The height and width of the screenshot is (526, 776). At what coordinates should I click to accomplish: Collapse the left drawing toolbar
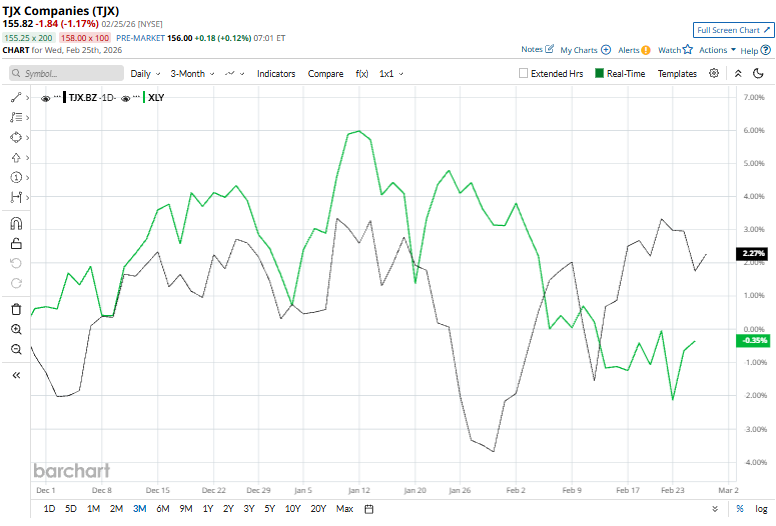pyautogui.click(x=16, y=375)
